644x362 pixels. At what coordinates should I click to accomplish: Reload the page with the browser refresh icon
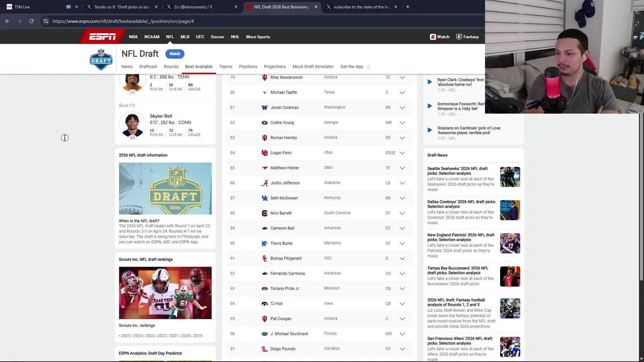(x=31, y=21)
